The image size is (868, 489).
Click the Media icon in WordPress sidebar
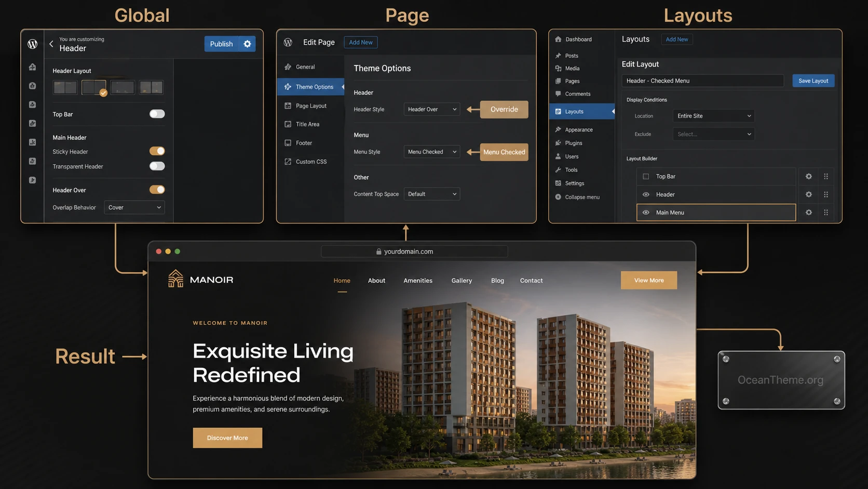pos(558,68)
